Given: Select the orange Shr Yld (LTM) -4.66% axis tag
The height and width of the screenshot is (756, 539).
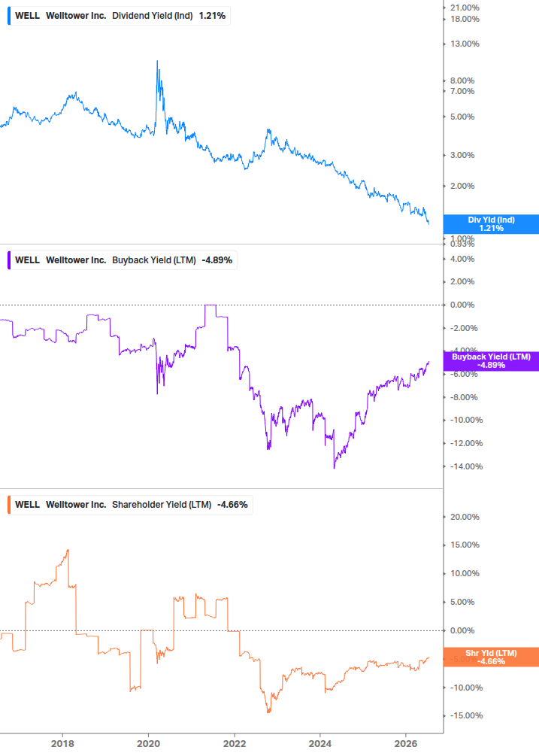Looking at the screenshot, I should pyautogui.click(x=491, y=657).
